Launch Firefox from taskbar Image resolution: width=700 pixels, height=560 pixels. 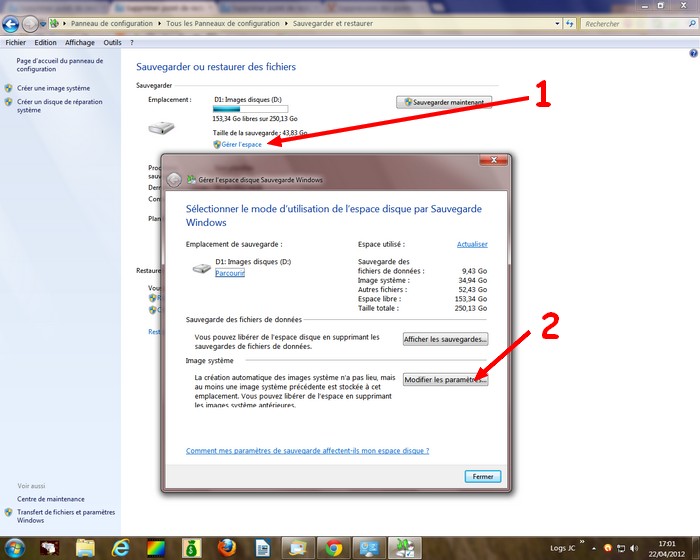pyautogui.click(x=227, y=548)
